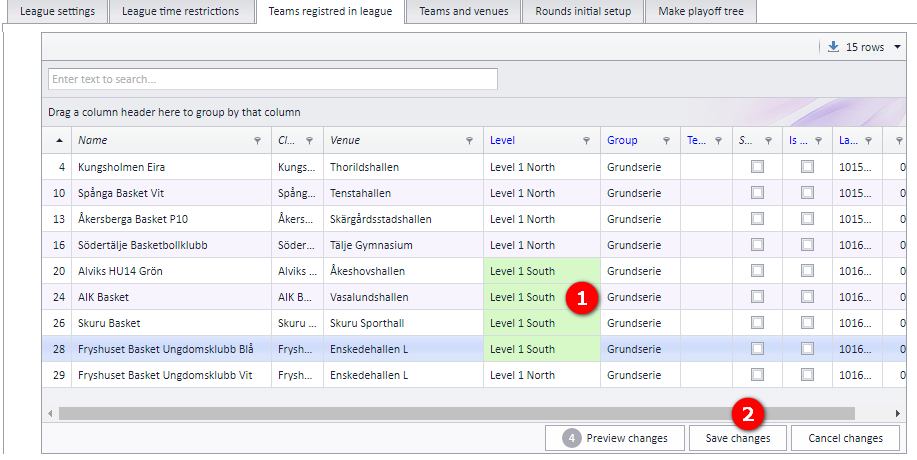Open the filter icon on La... column
This screenshot has width=917, height=460.
868,141
